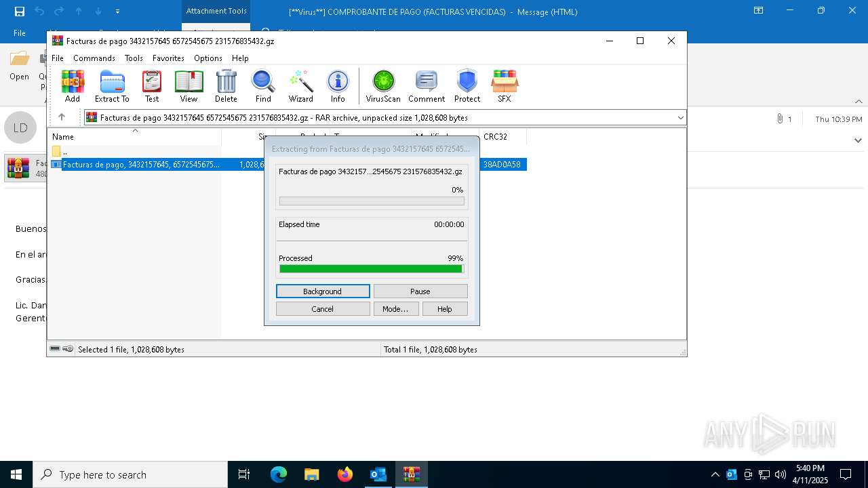Viewport: 868px width, 488px height.
Task: Open the WinRAR Help menu
Action: coord(240,58)
